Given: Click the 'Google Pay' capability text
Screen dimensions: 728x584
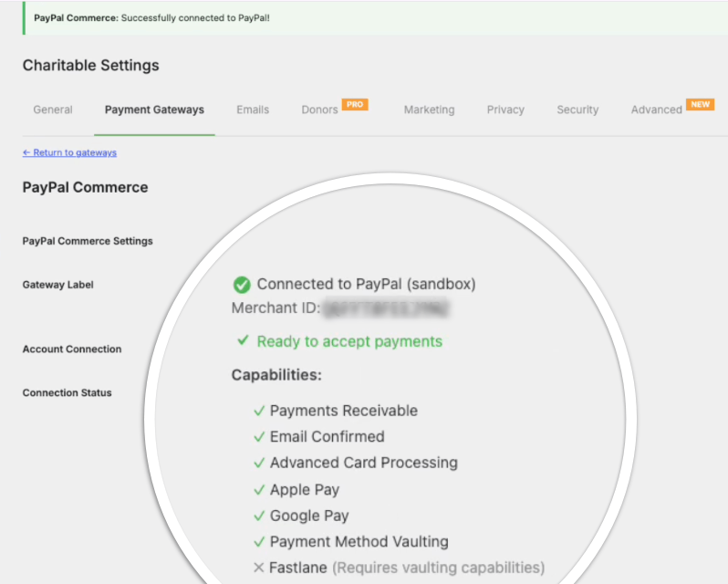Looking at the screenshot, I should [x=309, y=516].
